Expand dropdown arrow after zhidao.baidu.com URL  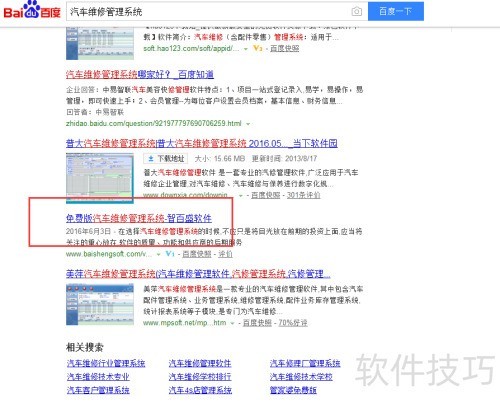(248, 124)
